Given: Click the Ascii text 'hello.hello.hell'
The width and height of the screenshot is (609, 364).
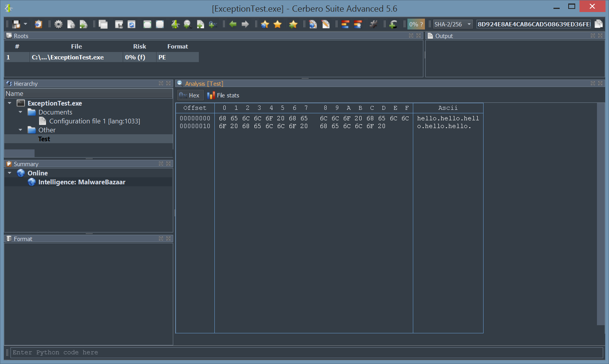Looking at the screenshot, I should click(448, 118).
